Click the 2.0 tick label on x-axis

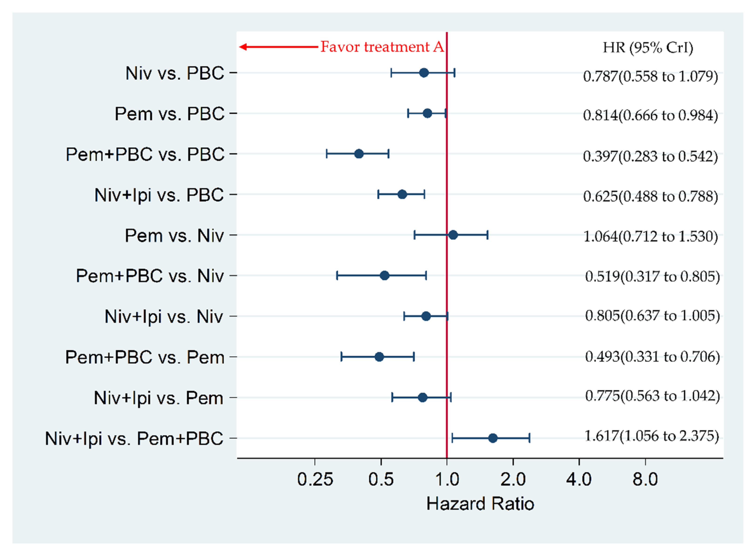tap(513, 480)
